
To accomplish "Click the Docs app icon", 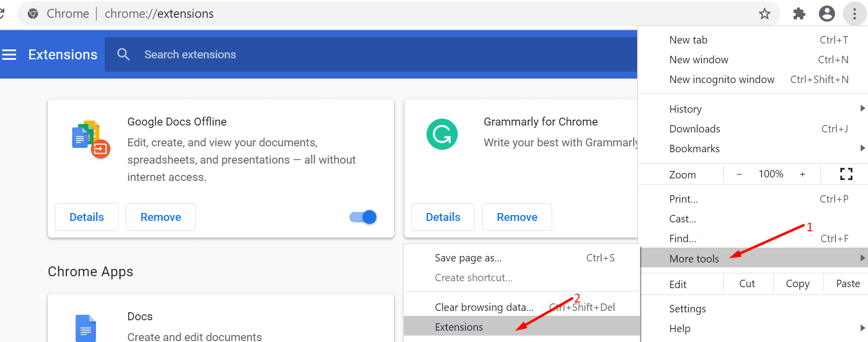I will click(x=86, y=328).
